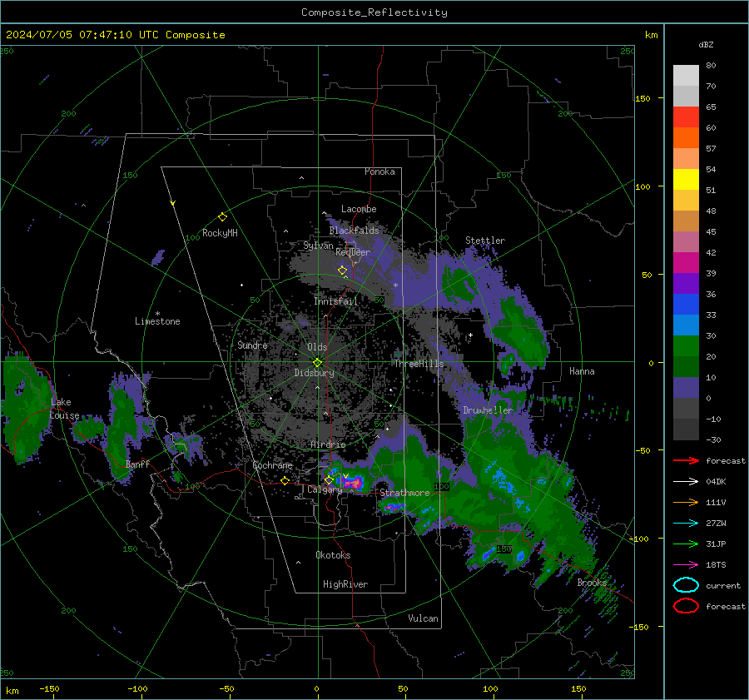Click the yellow diamond marker below Cochrane
The height and width of the screenshot is (700, 749).
point(285,480)
